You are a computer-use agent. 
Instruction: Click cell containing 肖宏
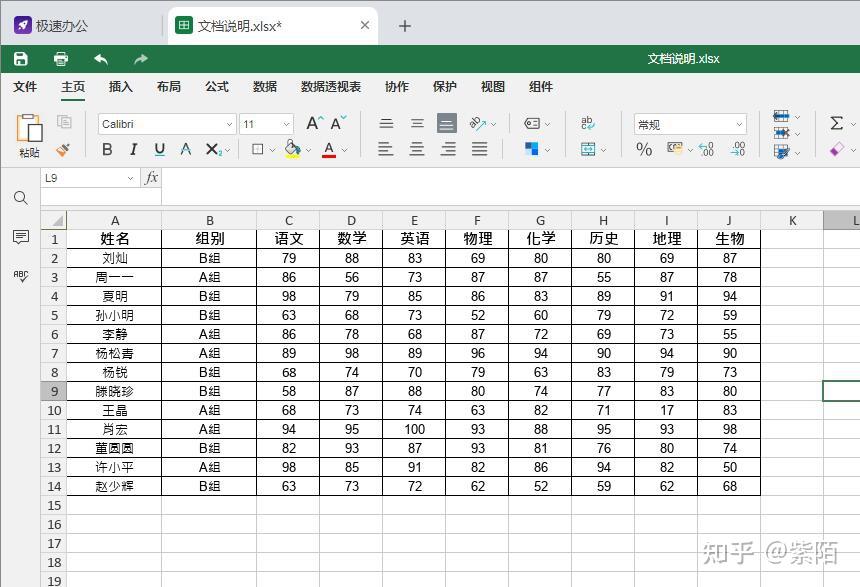[x=115, y=429]
